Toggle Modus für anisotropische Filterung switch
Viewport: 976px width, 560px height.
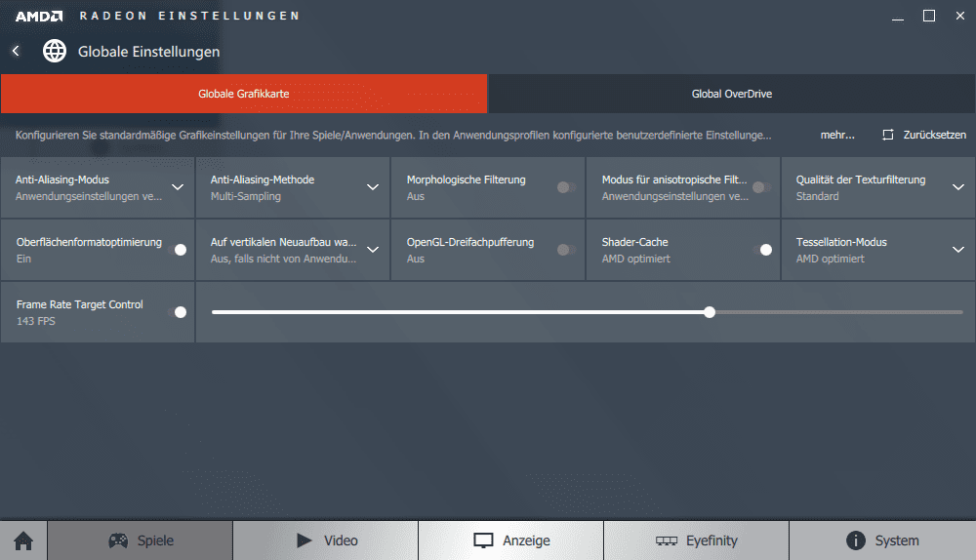point(761,187)
